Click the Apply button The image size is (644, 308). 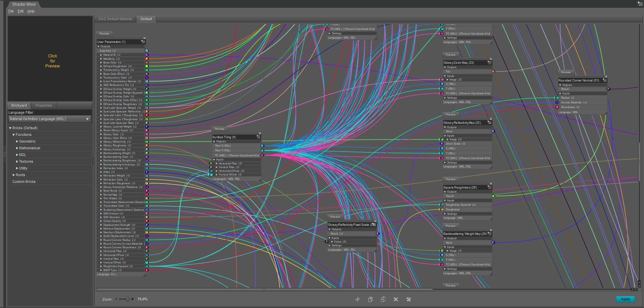pos(625,299)
